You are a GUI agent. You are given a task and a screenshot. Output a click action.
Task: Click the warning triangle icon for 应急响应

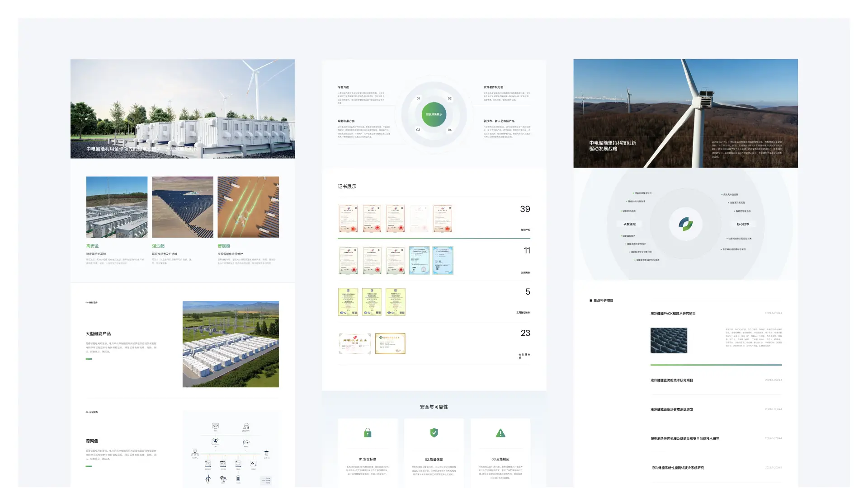[x=500, y=433]
